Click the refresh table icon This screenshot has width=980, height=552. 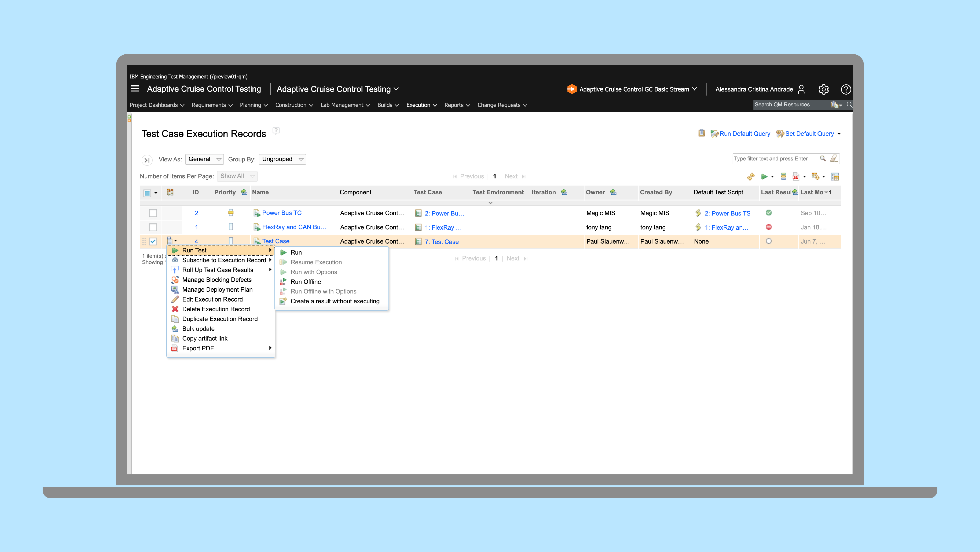coord(751,176)
